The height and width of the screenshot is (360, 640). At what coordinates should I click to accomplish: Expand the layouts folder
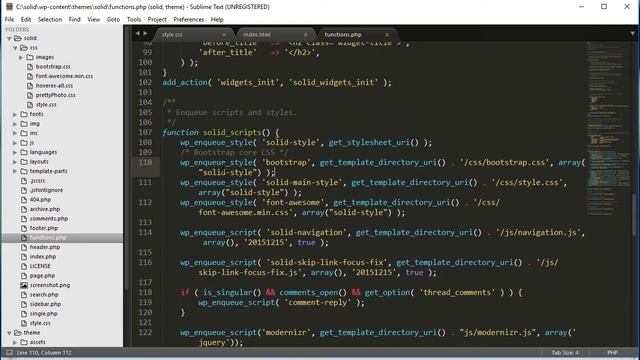(15, 162)
